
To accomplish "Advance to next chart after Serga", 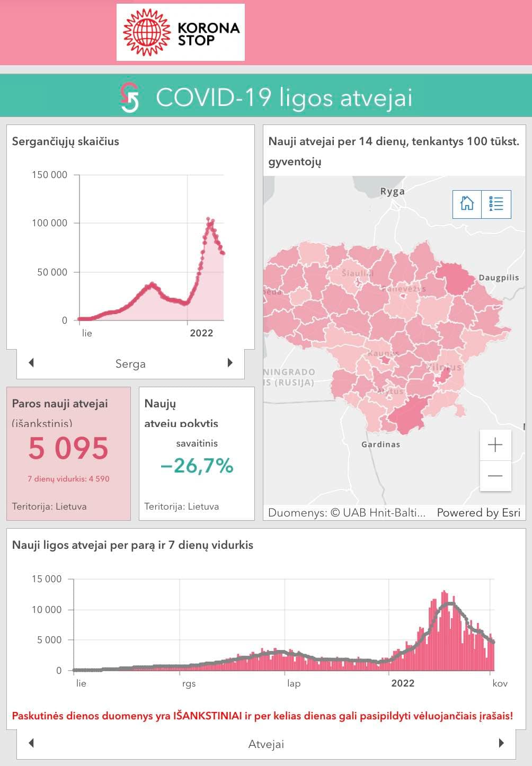I will point(230,363).
